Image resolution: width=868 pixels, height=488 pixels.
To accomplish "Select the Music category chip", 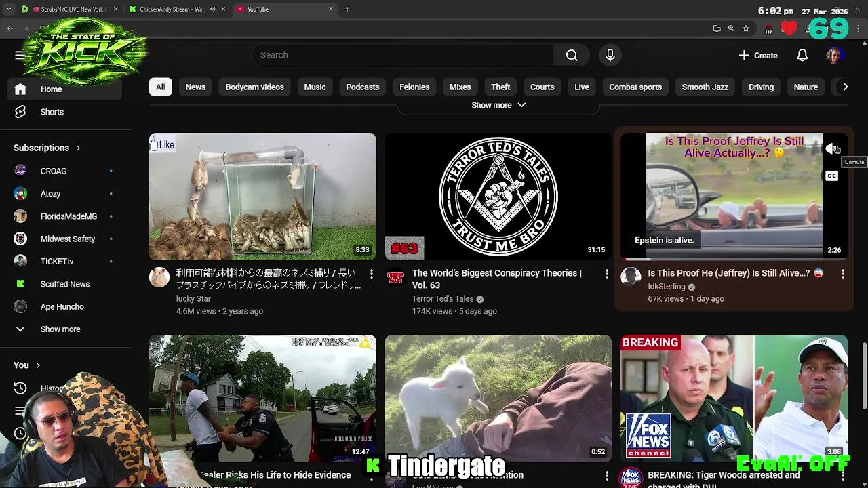I will (x=315, y=87).
